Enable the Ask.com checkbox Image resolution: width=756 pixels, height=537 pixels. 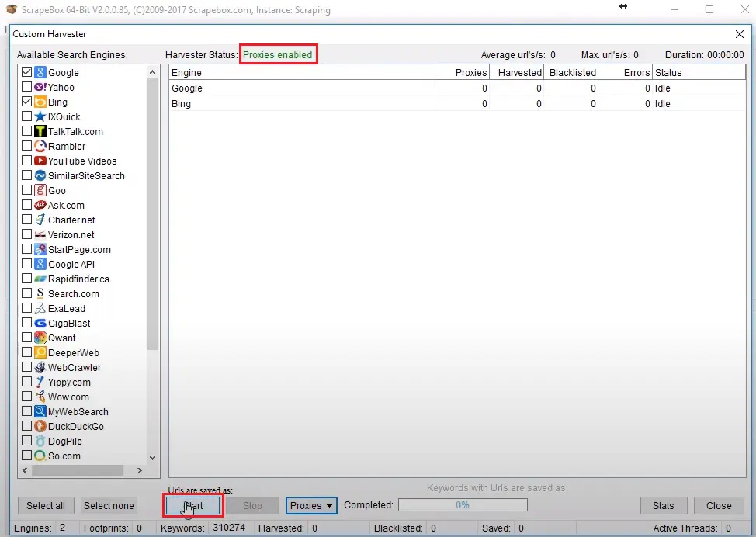[x=27, y=205]
